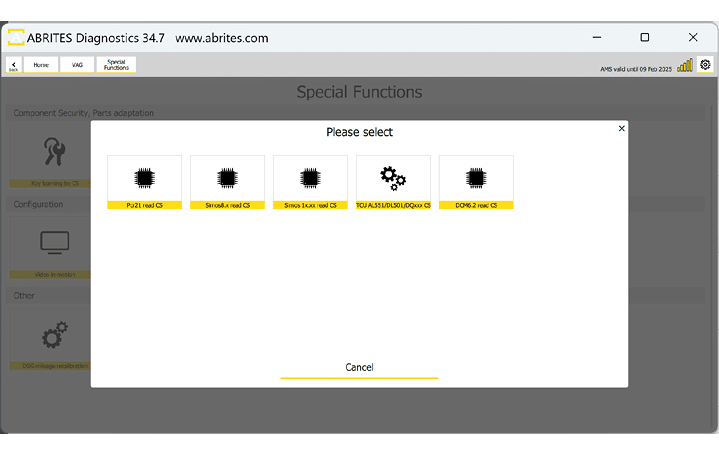Minimize the ABRITES Diagnostics window
Screen dimensions: 719x455
coord(596,38)
